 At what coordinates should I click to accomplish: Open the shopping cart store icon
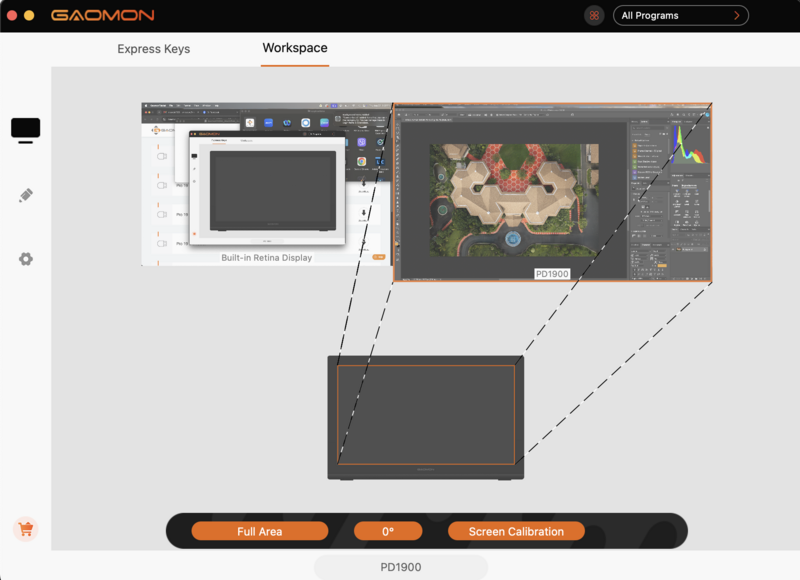point(26,529)
